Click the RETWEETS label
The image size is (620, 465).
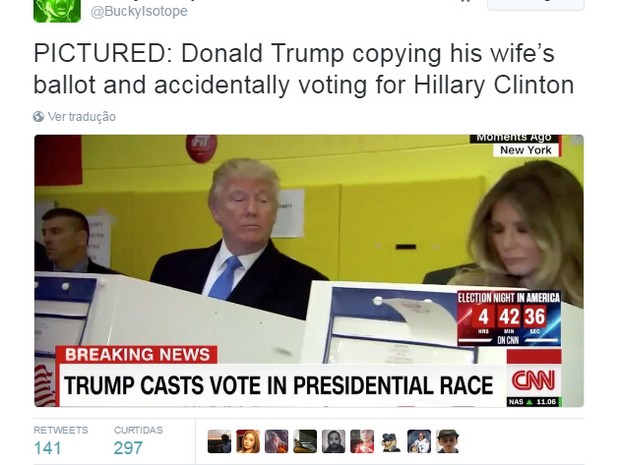click(x=61, y=430)
